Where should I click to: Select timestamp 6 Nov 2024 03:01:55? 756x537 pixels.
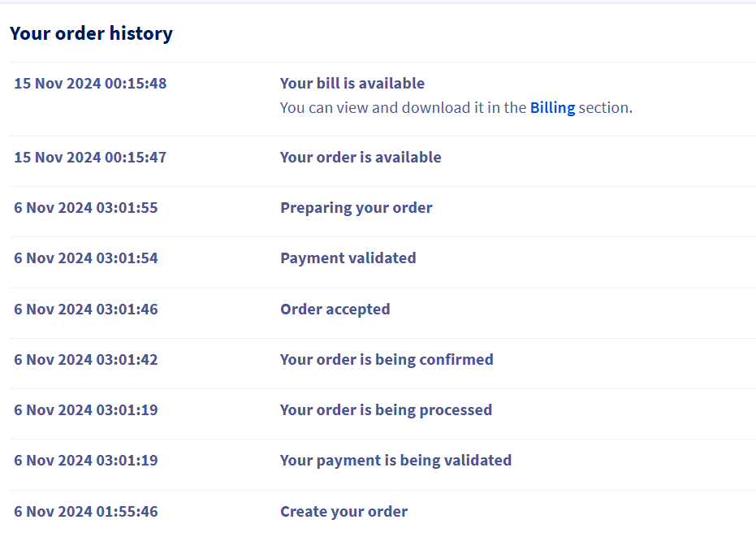(x=86, y=208)
